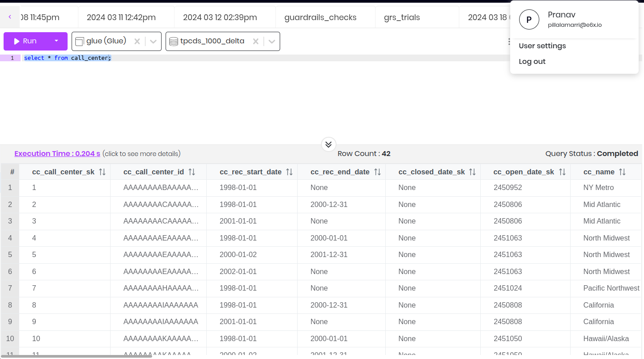Select the 2451024 open date cell
Screen dimensions: 644x359
coord(508,288)
